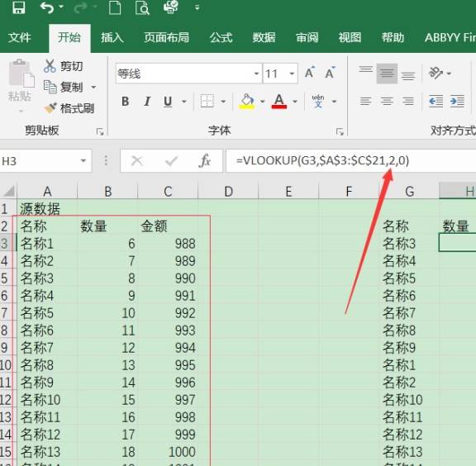Toggle Italic formatting
Screen dimensions: 476x466
(x=147, y=101)
